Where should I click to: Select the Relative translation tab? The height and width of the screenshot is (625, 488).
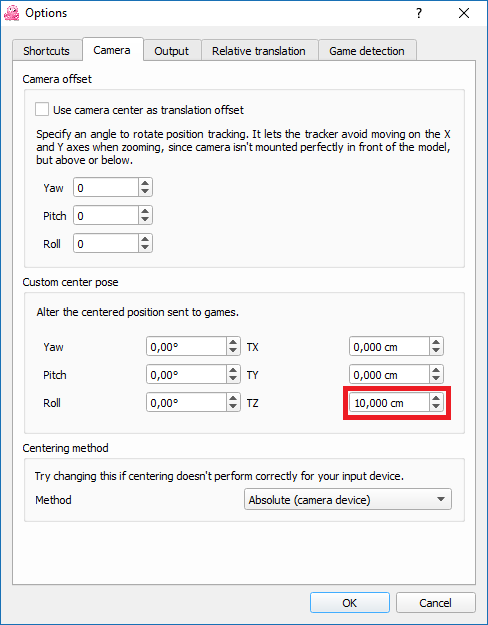click(259, 51)
